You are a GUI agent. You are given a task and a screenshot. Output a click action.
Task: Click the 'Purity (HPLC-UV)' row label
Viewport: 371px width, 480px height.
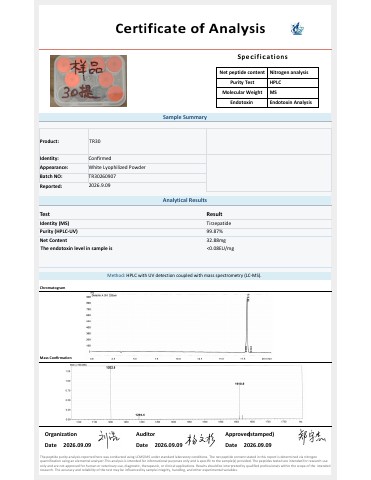click(x=59, y=231)
